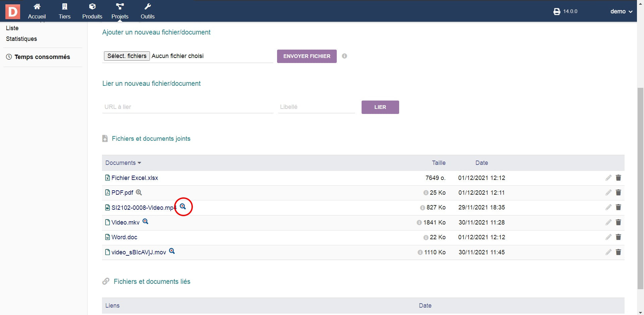Open the Projets menu

click(120, 11)
